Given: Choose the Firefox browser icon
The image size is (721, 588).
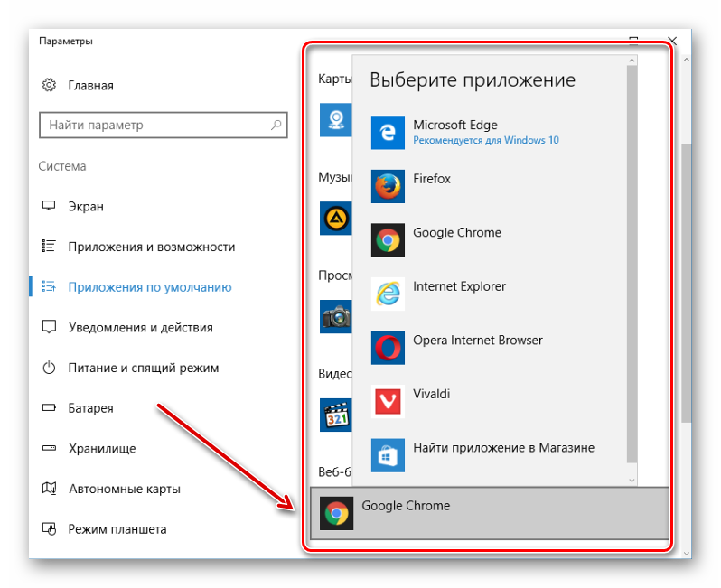Looking at the screenshot, I should [388, 186].
